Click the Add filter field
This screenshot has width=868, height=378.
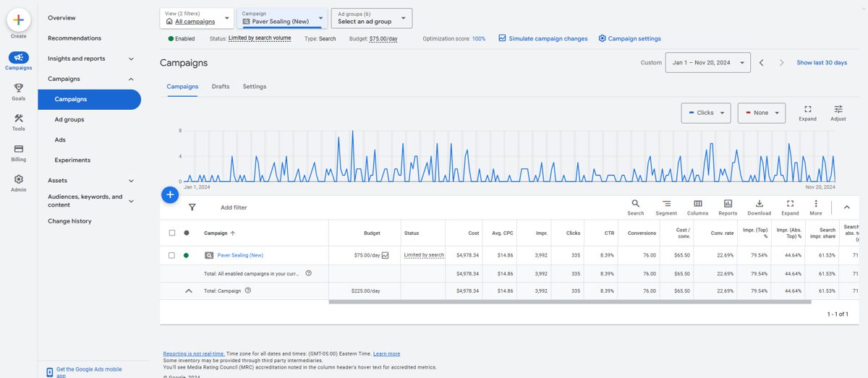pos(234,207)
